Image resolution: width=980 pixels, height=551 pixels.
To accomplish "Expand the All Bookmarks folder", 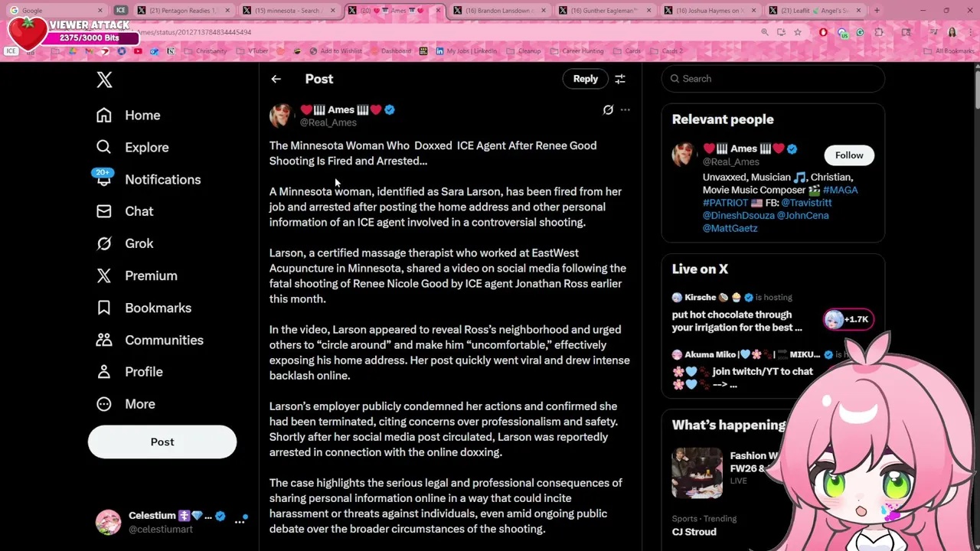I will click(949, 51).
